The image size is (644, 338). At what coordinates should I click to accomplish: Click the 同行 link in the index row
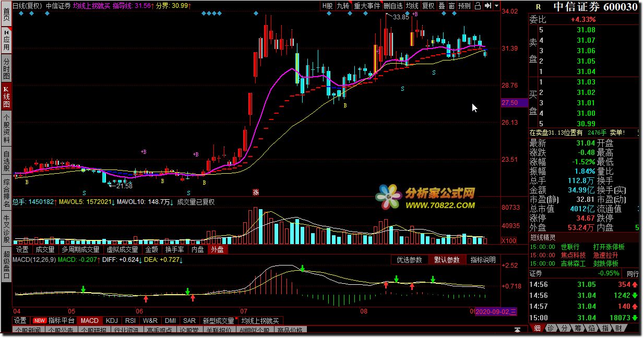[x=633, y=273]
